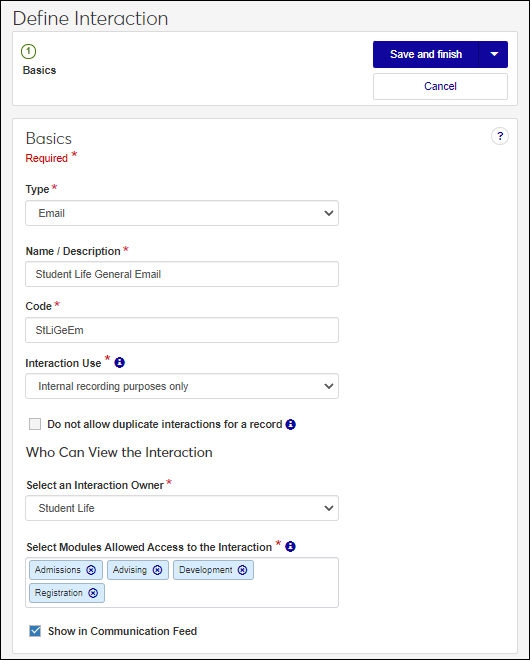The image size is (530, 660).
Task: Click the Advising tag text
Action: (130, 570)
